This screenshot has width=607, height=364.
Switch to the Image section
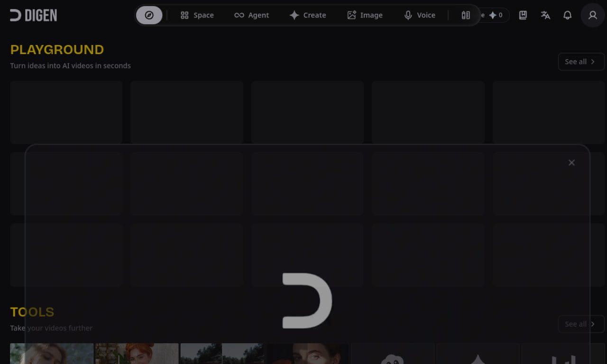coord(365,15)
